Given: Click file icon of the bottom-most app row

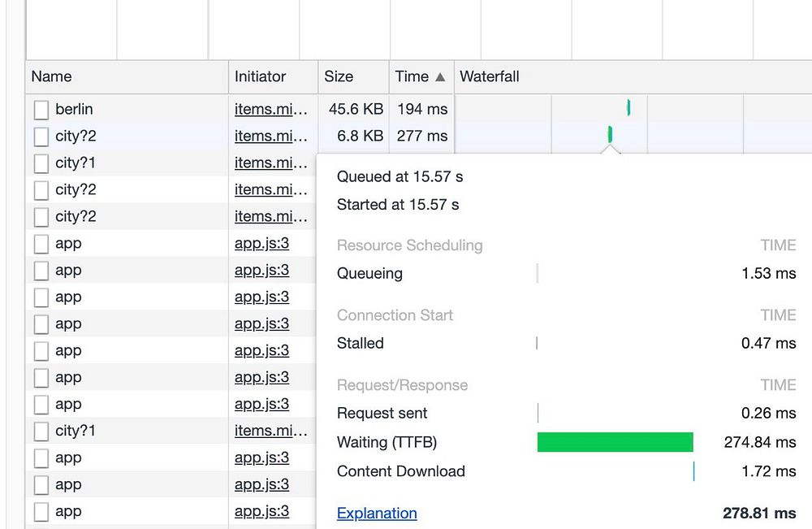Looking at the screenshot, I should (x=41, y=512).
